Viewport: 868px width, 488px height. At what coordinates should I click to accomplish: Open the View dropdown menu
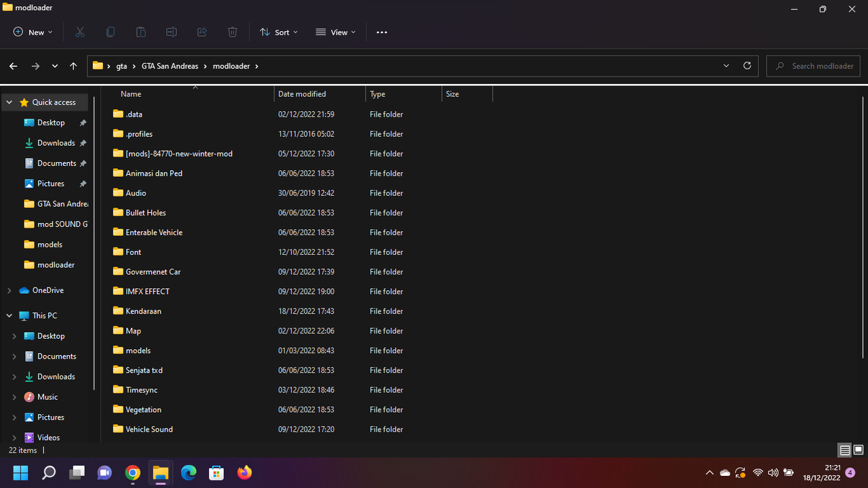(x=336, y=32)
